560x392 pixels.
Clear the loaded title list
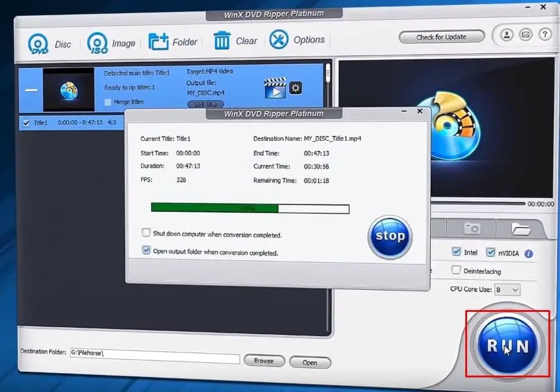pyautogui.click(x=235, y=41)
